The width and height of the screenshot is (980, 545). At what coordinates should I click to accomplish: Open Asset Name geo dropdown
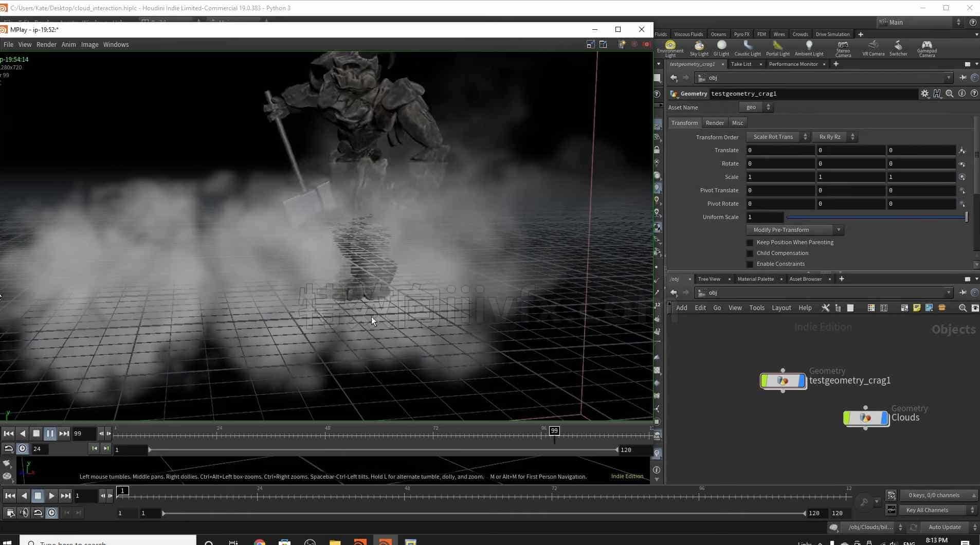pyautogui.click(x=756, y=107)
